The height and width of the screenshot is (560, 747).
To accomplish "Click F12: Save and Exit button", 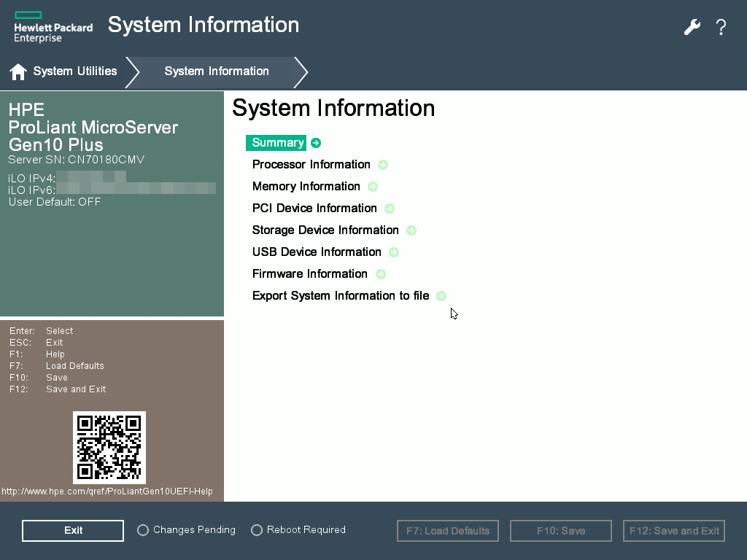I will 674,531.
